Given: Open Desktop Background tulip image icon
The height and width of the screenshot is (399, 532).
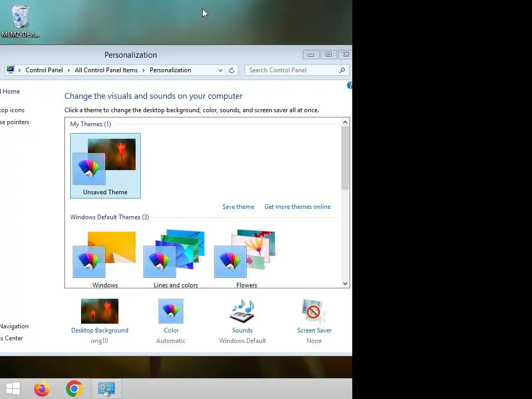Looking at the screenshot, I should (100, 311).
